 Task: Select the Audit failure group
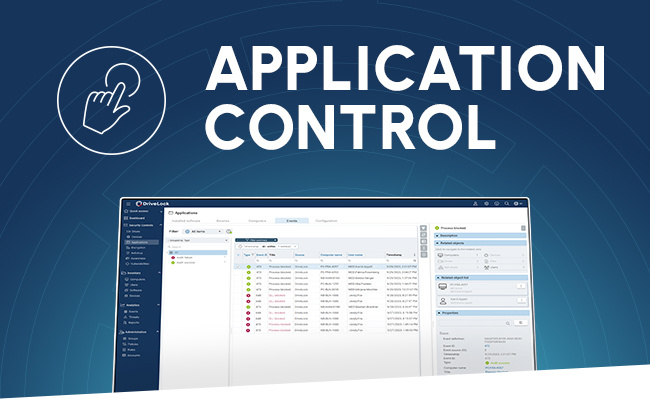pyautogui.click(x=184, y=257)
